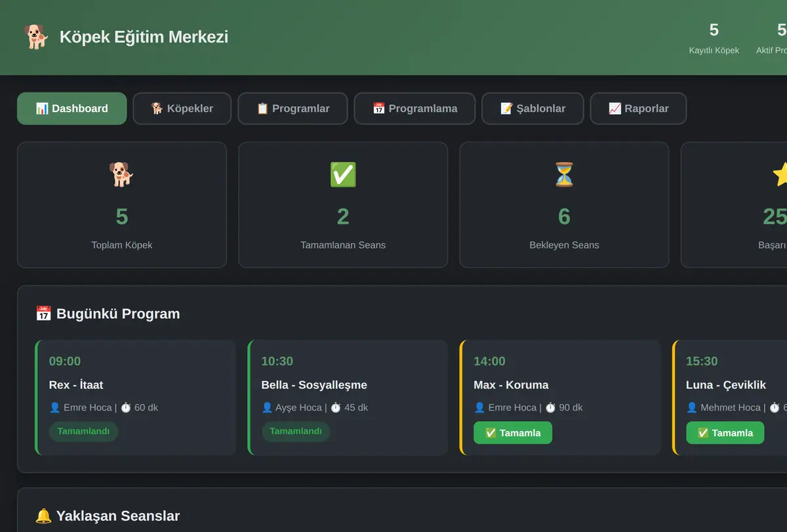The image size is (787, 532).
Task: Click the green checkmark icon above Tamamlanan Seans
Action: click(x=343, y=174)
